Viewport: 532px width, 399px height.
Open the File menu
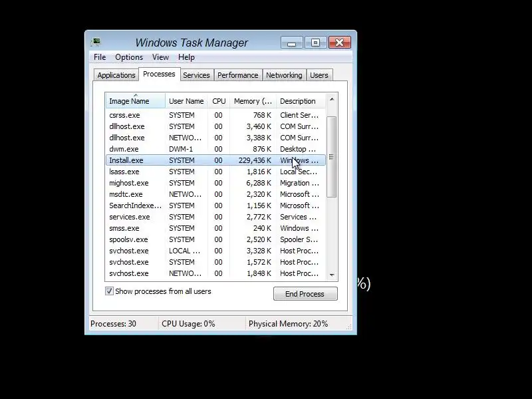point(100,57)
